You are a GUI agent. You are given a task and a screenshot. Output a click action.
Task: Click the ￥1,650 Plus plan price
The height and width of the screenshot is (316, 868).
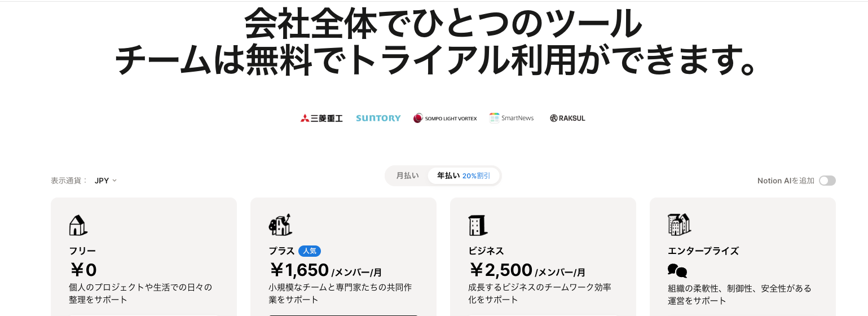[299, 270]
